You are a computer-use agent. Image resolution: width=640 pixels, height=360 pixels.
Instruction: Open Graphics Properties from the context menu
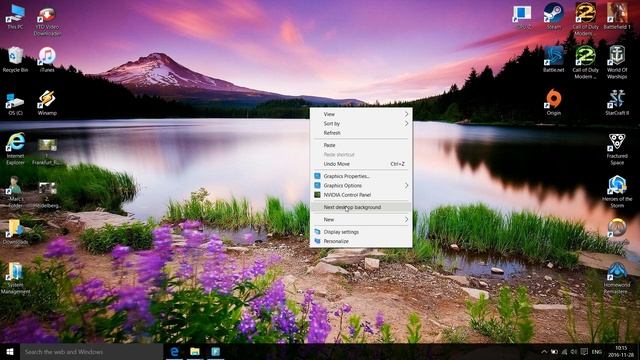click(x=361, y=176)
